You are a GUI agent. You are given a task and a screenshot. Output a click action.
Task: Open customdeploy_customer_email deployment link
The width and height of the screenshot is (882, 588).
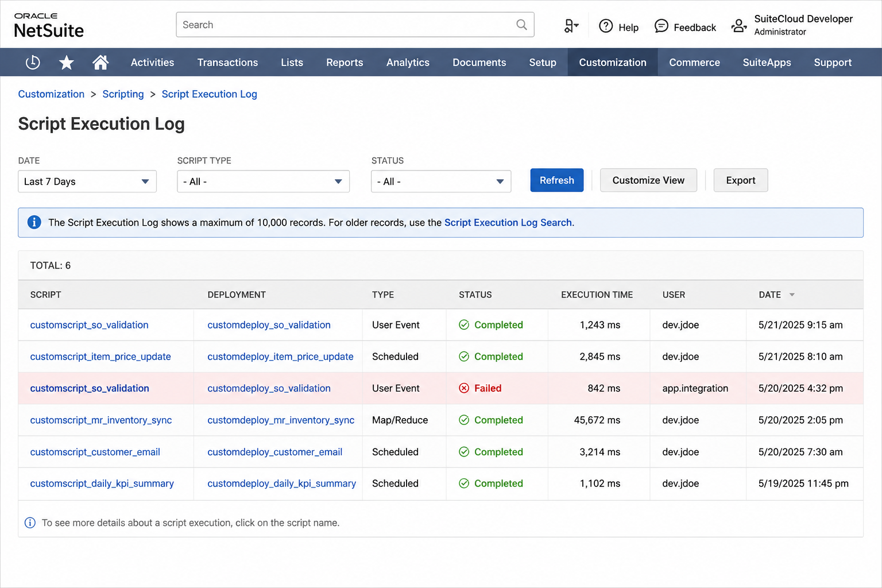click(x=274, y=452)
